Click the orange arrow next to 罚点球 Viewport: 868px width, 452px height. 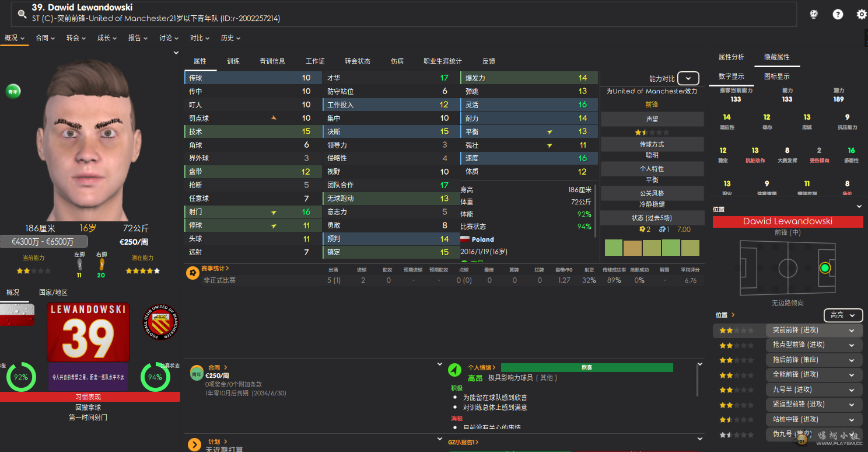(274, 118)
